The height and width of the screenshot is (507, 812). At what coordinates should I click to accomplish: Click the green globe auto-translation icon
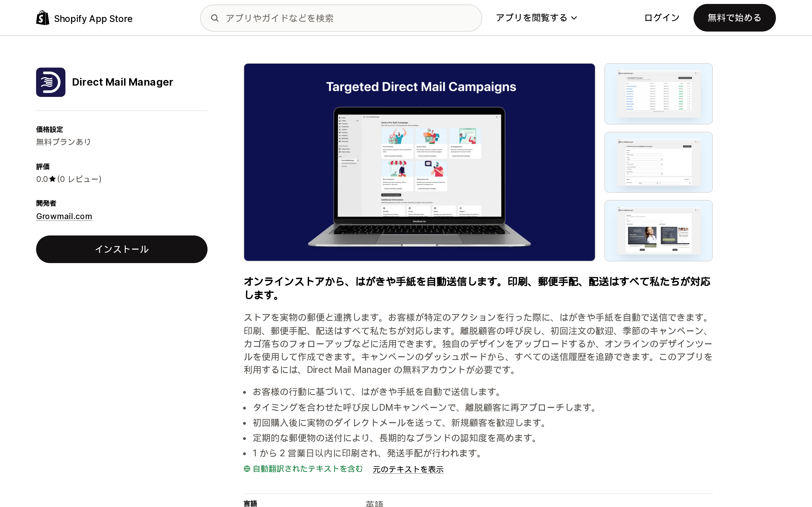(x=247, y=469)
